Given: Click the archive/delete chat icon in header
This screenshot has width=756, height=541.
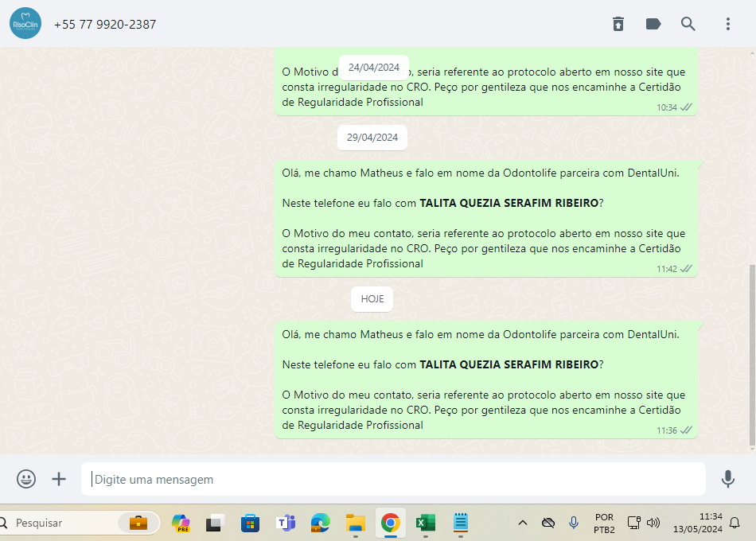Looking at the screenshot, I should click(x=618, y=24).
